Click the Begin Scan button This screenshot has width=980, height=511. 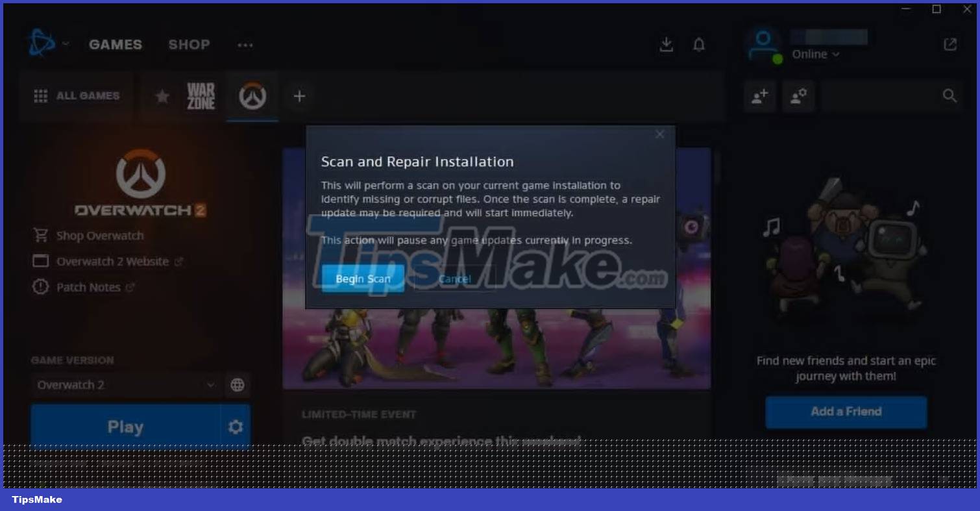363,278
